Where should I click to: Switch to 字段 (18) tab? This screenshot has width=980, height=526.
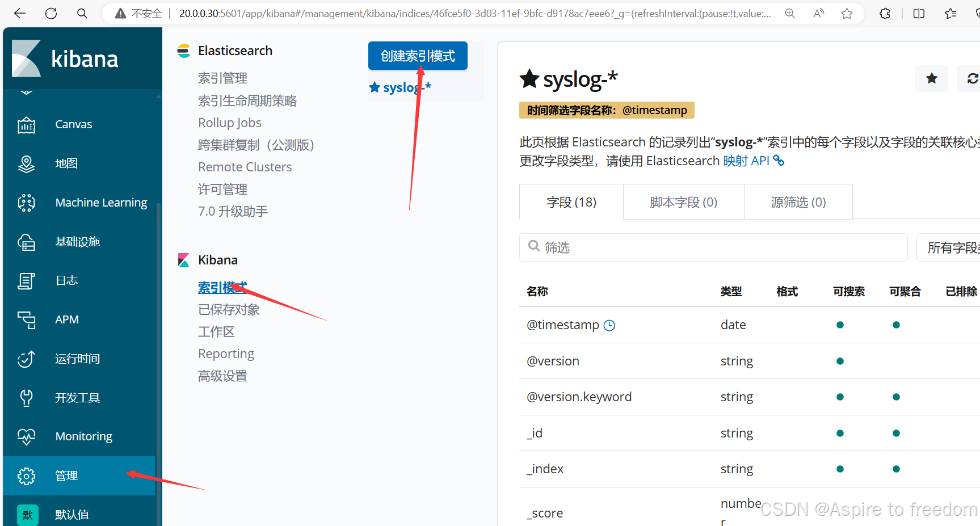point(571,202)
